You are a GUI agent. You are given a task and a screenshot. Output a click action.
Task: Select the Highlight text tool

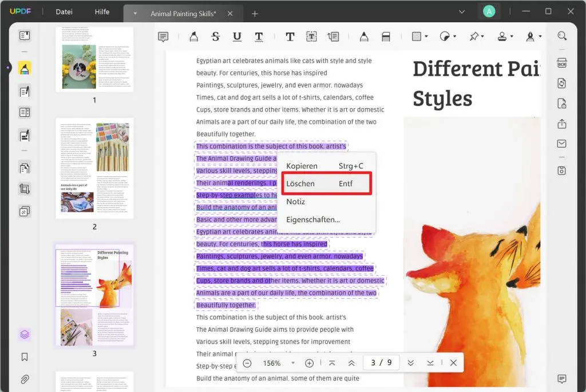(x=194, y=36)
